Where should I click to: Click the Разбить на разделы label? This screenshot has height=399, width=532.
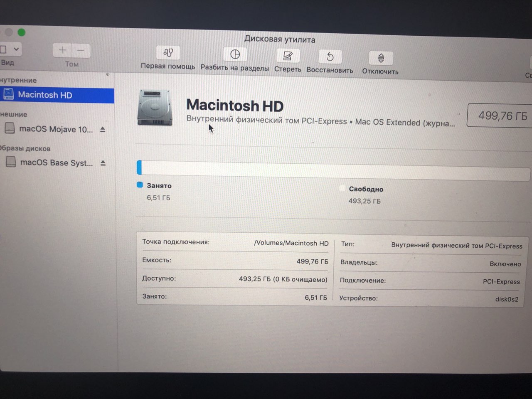235,68
